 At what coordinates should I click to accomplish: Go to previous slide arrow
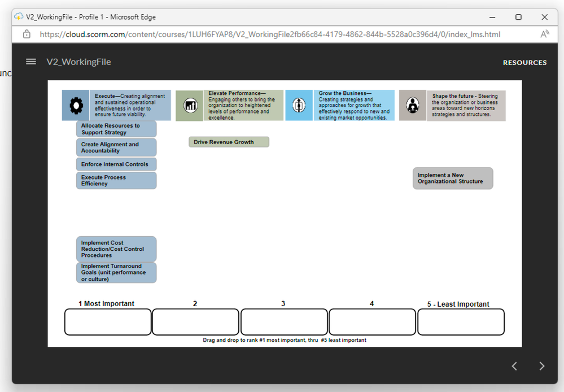pos(514,366)
